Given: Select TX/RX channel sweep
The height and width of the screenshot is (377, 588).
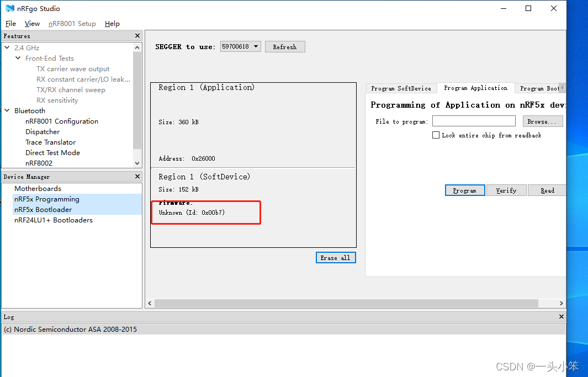Looking at the screenshot, I should pos(71,89).
